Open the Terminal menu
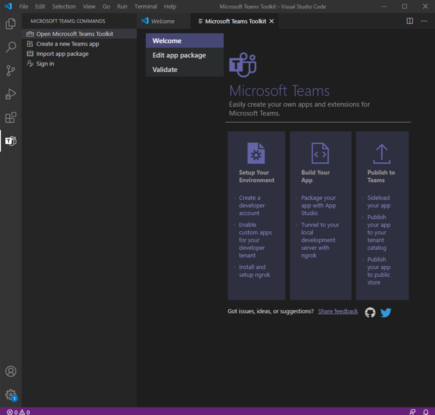 coord(146,6)
